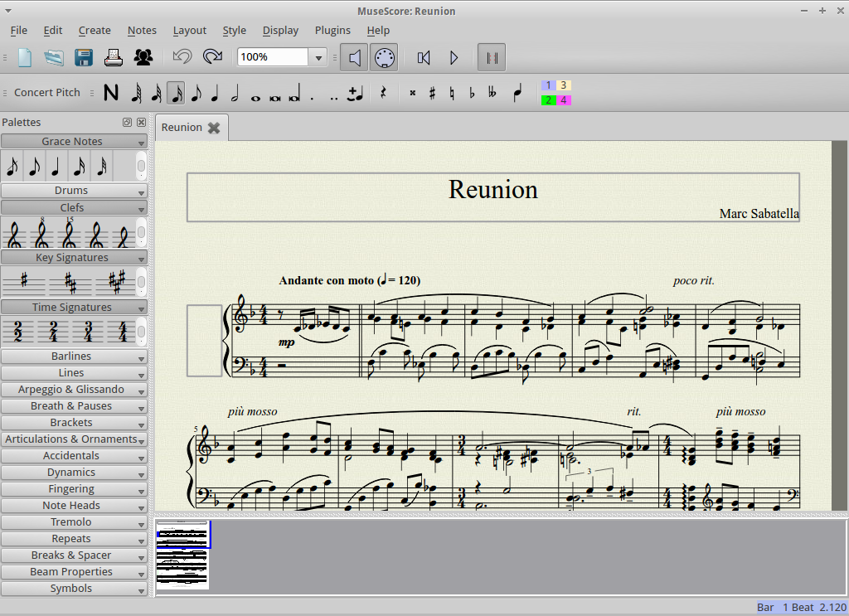The height and width of the screenshot is (616, 849).
Task: Open the Layout menu
Action: (190, 31)
